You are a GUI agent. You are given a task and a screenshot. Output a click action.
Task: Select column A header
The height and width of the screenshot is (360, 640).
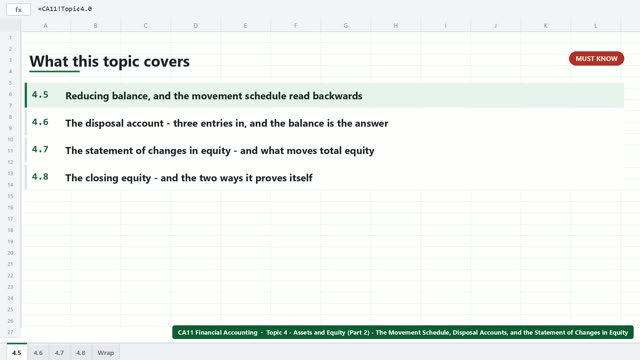click(x=46, y=25)
